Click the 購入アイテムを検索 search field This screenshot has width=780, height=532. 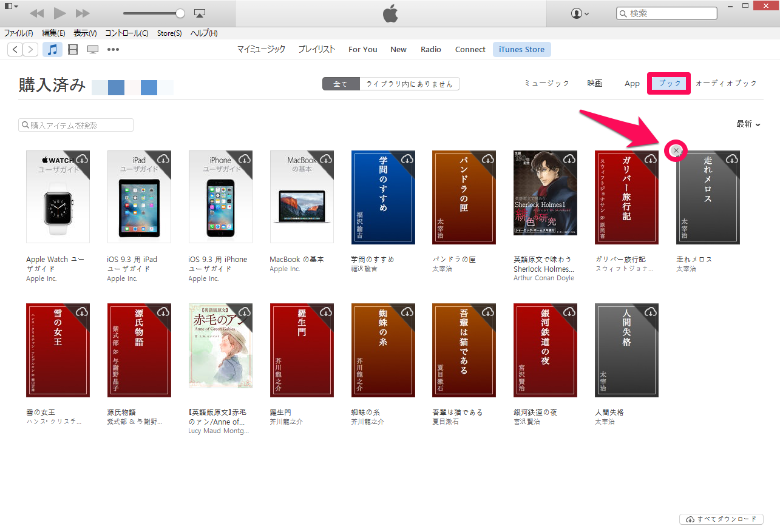(x=76, y=125)
